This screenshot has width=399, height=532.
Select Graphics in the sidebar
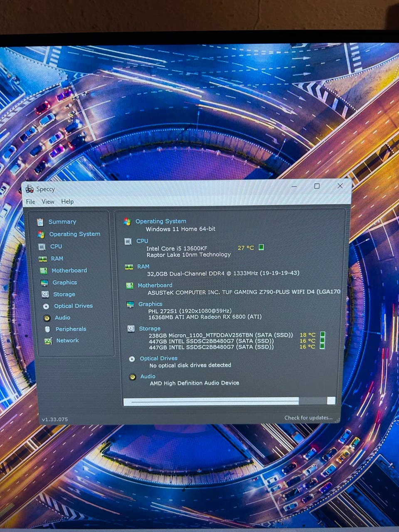click(65, 283)
